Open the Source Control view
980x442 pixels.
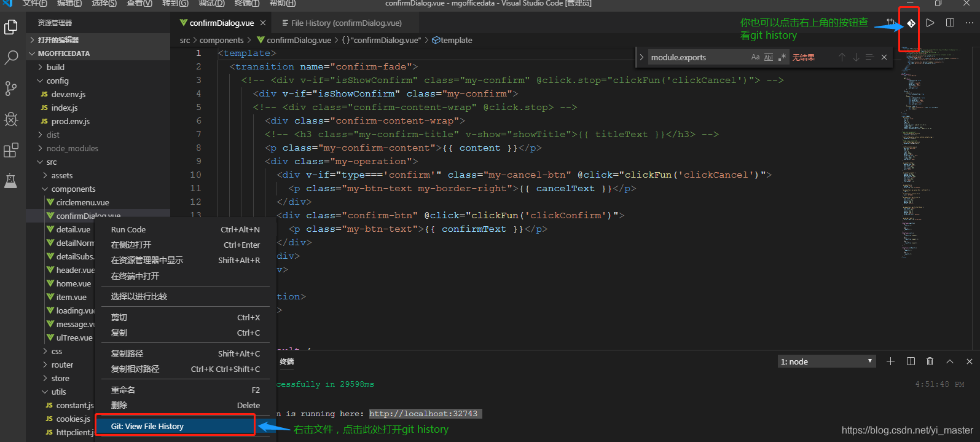point(11,89)
